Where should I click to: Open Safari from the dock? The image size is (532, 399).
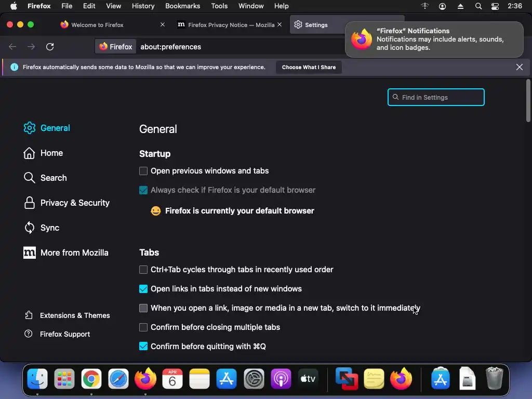(x=118, y=379)
